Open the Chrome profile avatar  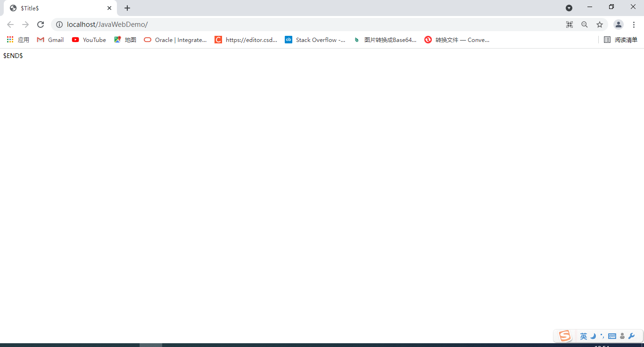(619, 25)
